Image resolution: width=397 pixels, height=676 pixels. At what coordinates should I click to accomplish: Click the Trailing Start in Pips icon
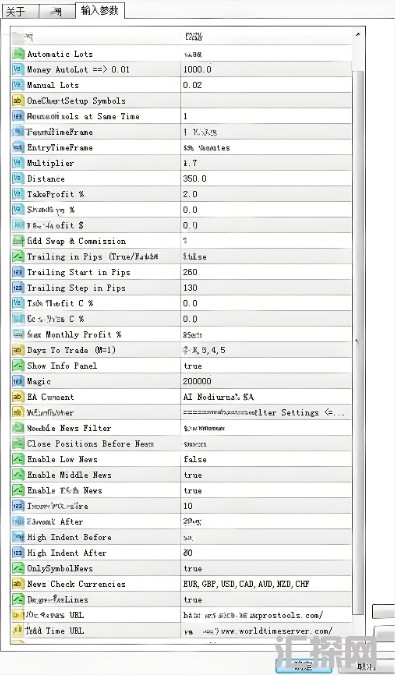[18, 272]
